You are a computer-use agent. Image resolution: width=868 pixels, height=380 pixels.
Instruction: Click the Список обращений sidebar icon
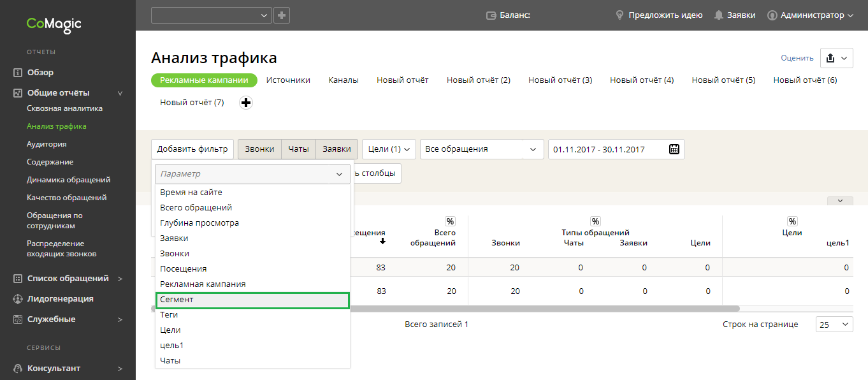pyautogui.click(x=18, y=279)
